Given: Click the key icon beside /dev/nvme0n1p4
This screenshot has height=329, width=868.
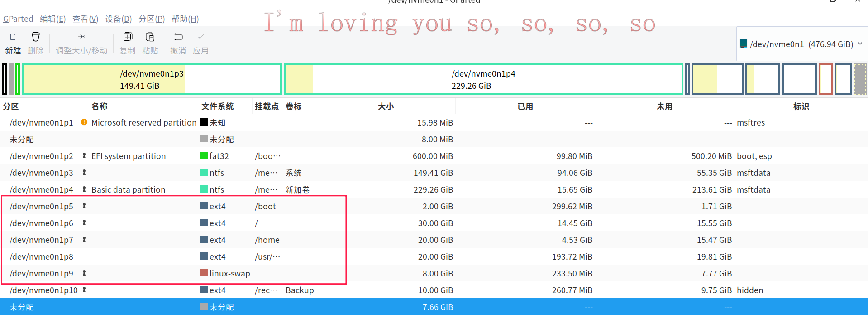Looking at the screenshot, I should pyautogui.click(x=84, y=189).
